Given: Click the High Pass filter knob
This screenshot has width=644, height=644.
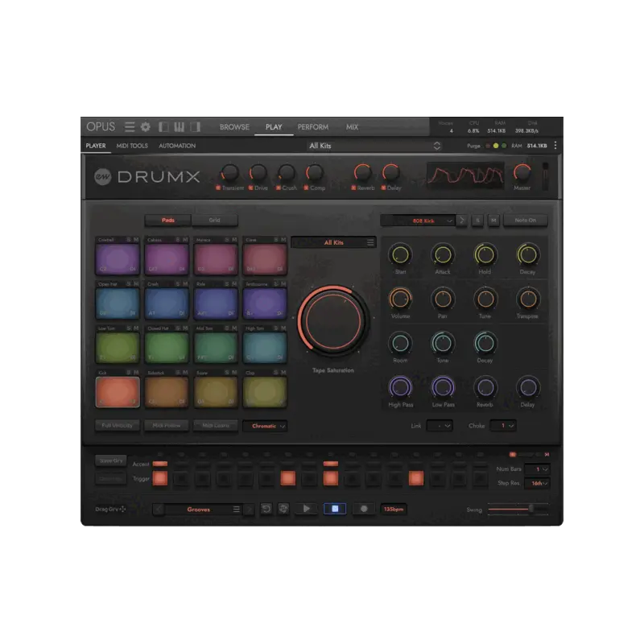Looking at the screenshot, I should (400, 387).
